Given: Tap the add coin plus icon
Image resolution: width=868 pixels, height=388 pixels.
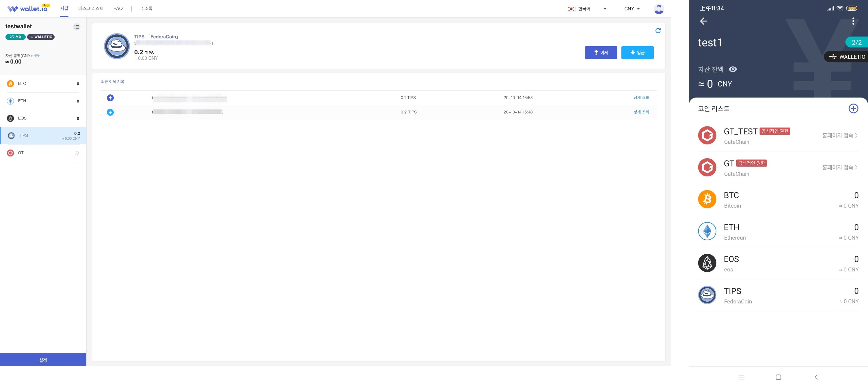Looking at the screenshot, I should (x=853, y=109).
